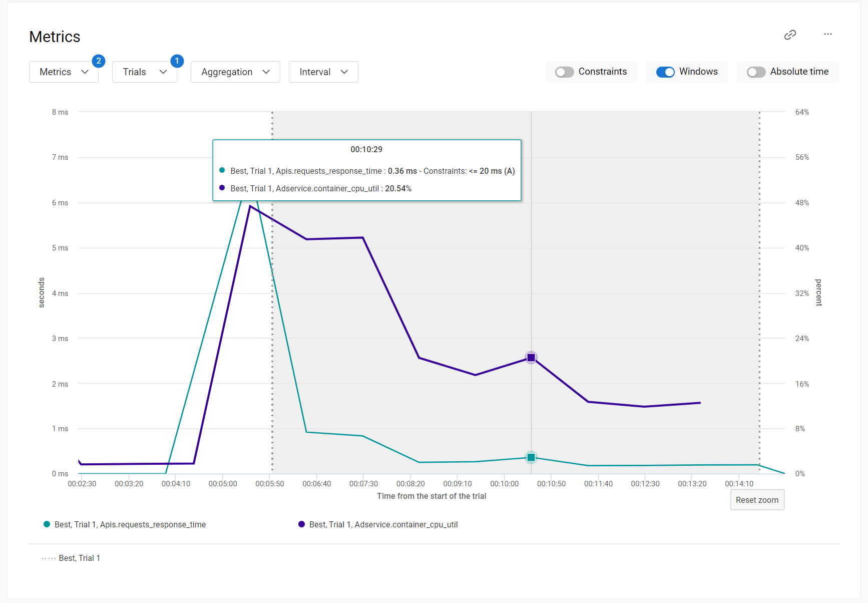Viewport: 868px width, 603px height.
Task: Click the purple square data point marker
Action: (x=531, y=358)
